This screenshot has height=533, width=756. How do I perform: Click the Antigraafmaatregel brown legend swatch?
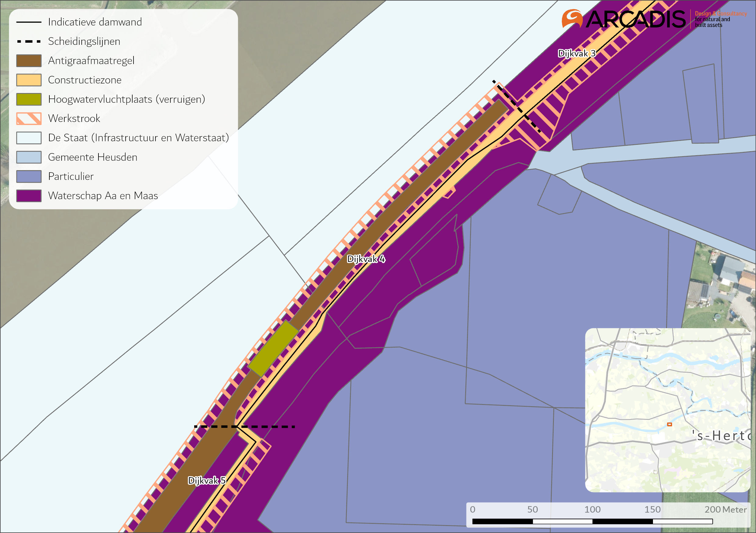29,61
